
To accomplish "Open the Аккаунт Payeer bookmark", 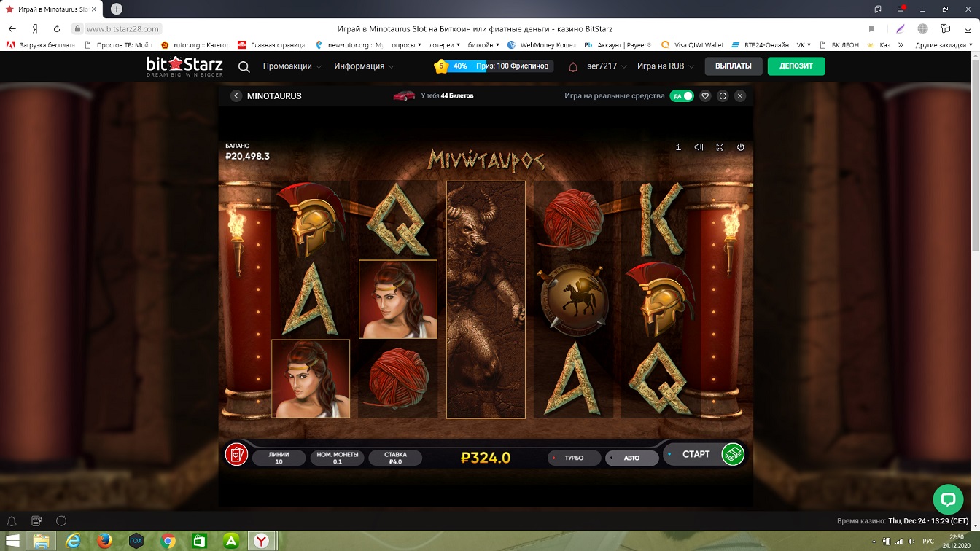I will coord(618,45).
